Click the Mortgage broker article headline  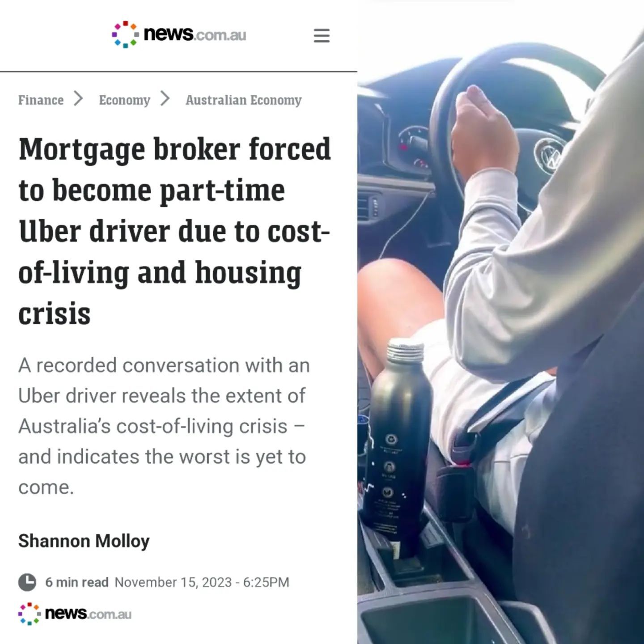click(x=174, y=231)
